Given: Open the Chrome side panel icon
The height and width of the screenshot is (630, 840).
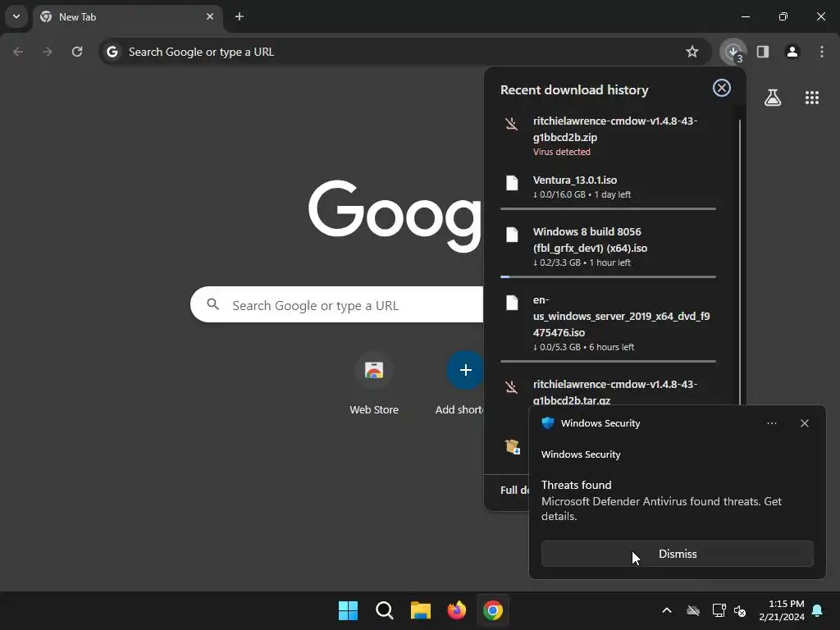Looking at the screenshot, I should pos(763,52).
